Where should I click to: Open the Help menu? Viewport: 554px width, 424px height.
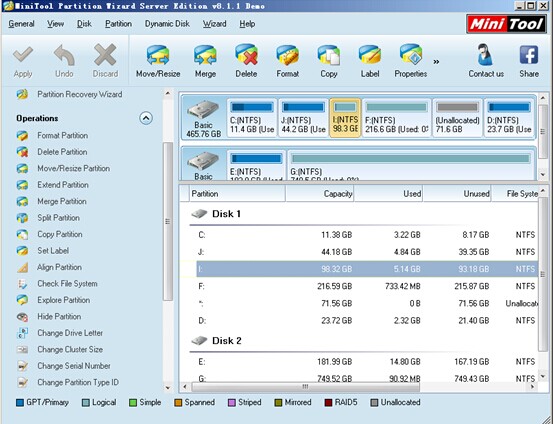[247, 24]
